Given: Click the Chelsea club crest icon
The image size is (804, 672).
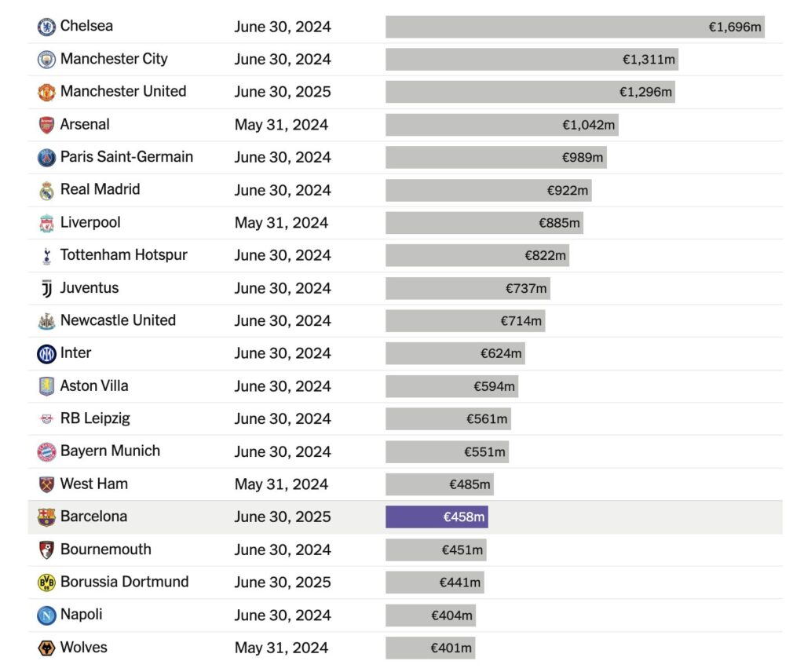Looking at the screenshot, I should click(x=46, y=27).
